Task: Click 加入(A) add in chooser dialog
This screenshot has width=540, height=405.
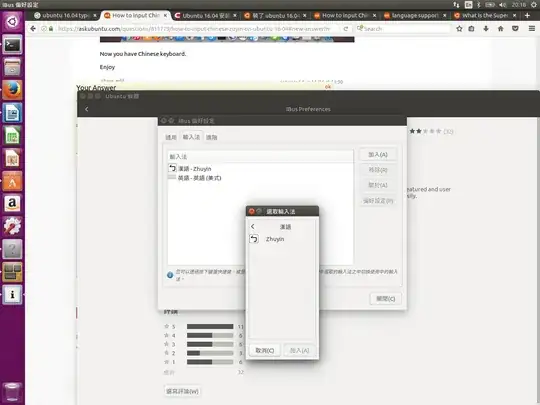Action: click(x=299, y=351)
